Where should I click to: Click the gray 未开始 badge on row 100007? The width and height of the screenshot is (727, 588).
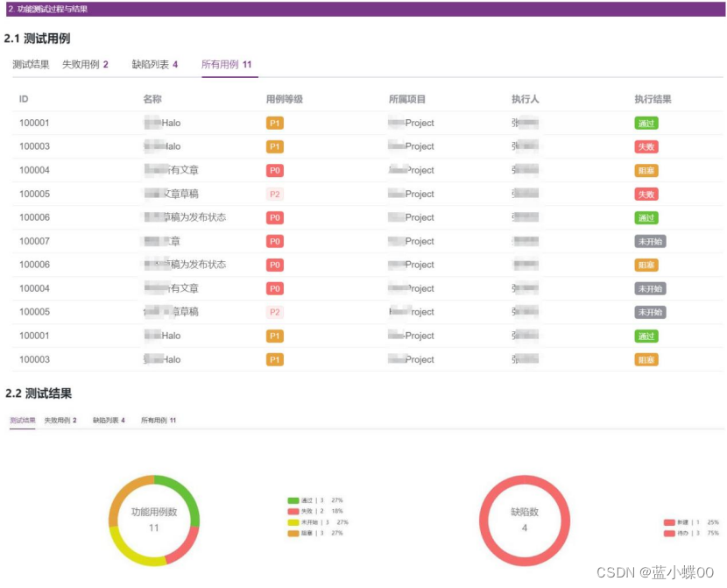click(649, 241)
